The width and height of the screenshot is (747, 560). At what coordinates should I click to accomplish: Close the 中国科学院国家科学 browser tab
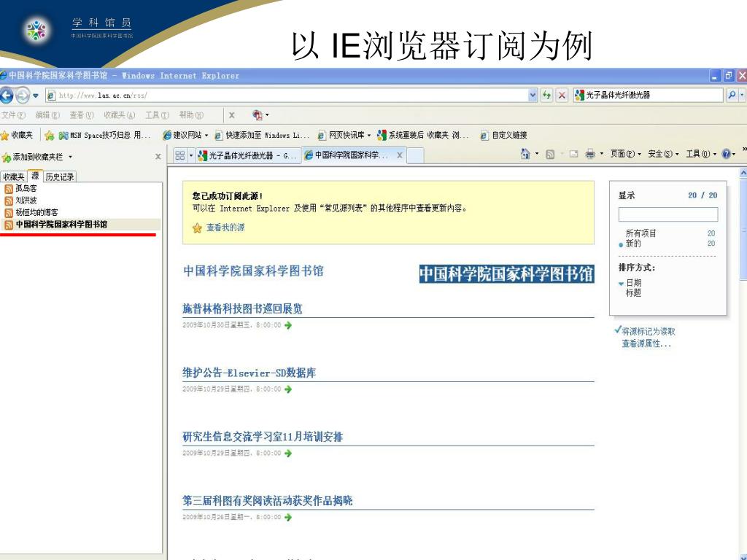(400, 155)
